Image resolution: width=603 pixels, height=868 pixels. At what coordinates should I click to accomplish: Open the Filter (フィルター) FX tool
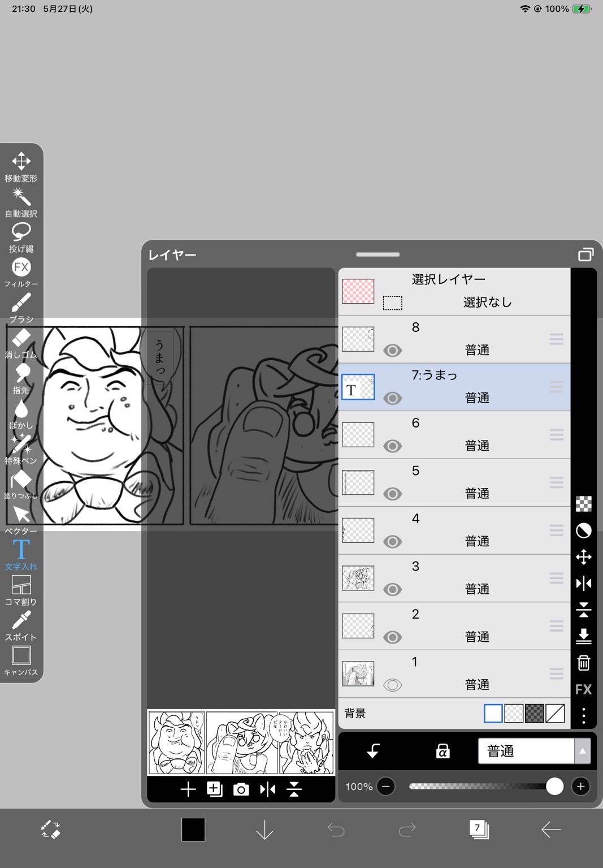coord(21,273)
